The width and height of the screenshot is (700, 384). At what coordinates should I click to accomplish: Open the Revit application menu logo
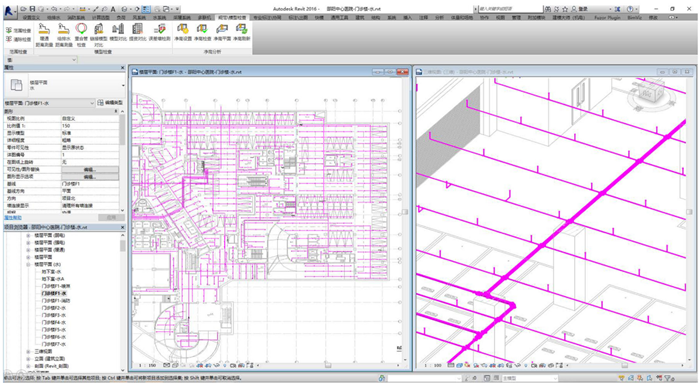pos(9,11)
